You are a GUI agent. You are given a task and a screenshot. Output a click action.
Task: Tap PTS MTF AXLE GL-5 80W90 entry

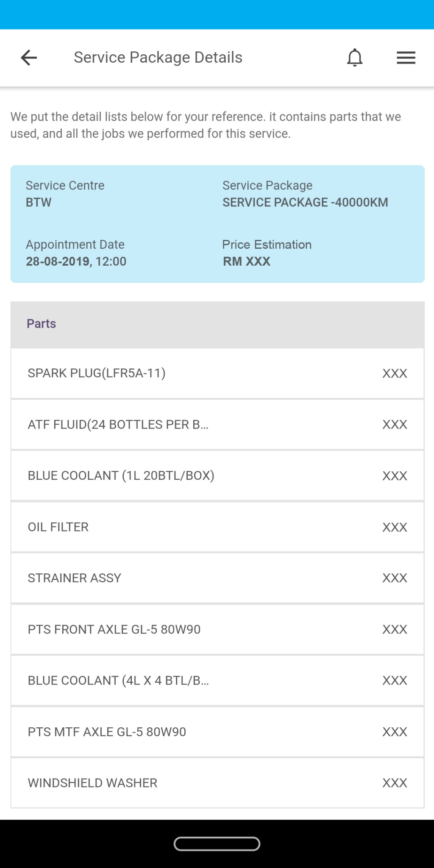(217, 732)
